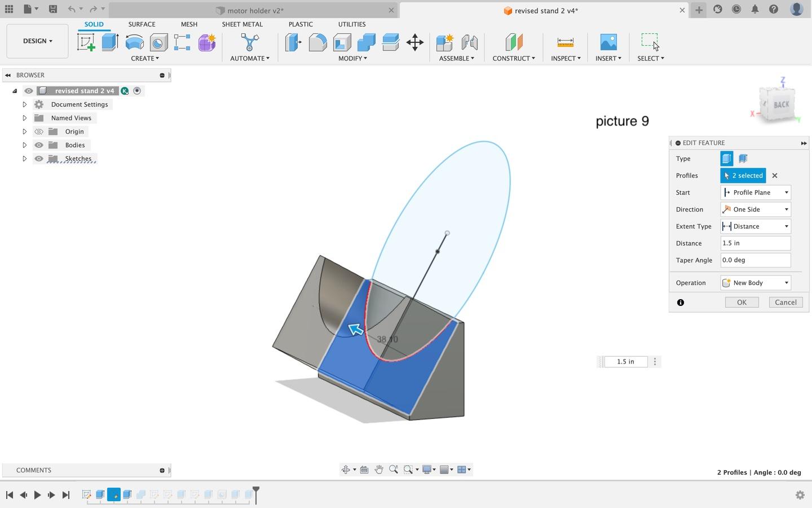This screenshot has height=508, width=812.
Task: Hide the Sketches folder
Action: point(39,159)
